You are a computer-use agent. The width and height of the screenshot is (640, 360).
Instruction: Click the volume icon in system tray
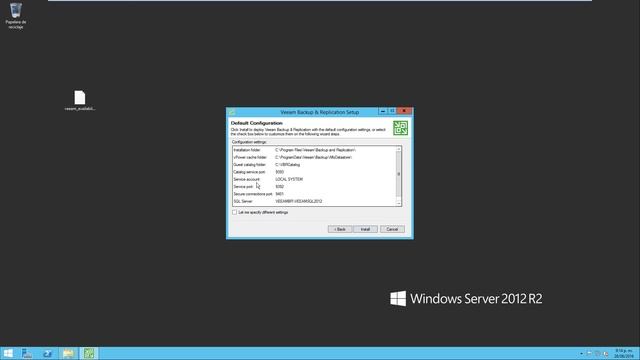pyautogui.click(x=606, y=353)
